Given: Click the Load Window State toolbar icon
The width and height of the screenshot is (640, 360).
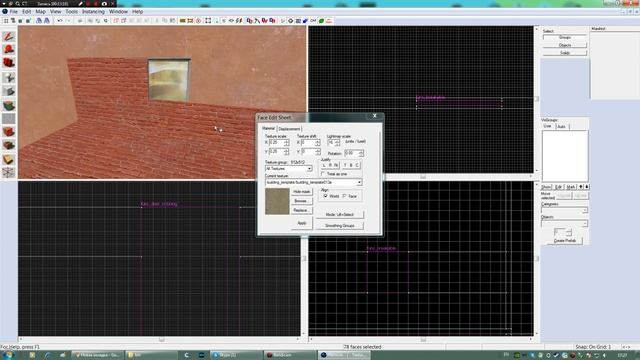Looking at the screenshot, I should [x=39, y=20].
